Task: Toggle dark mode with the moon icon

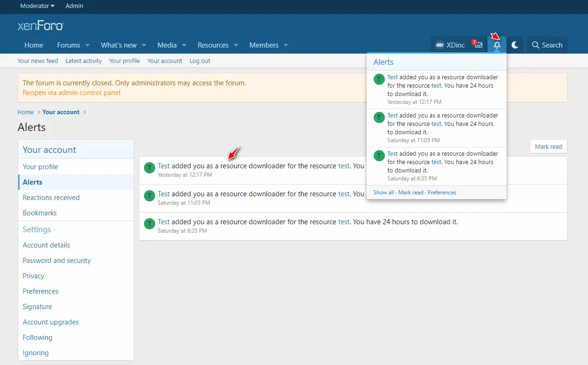Action: click(x=515, y=45)
